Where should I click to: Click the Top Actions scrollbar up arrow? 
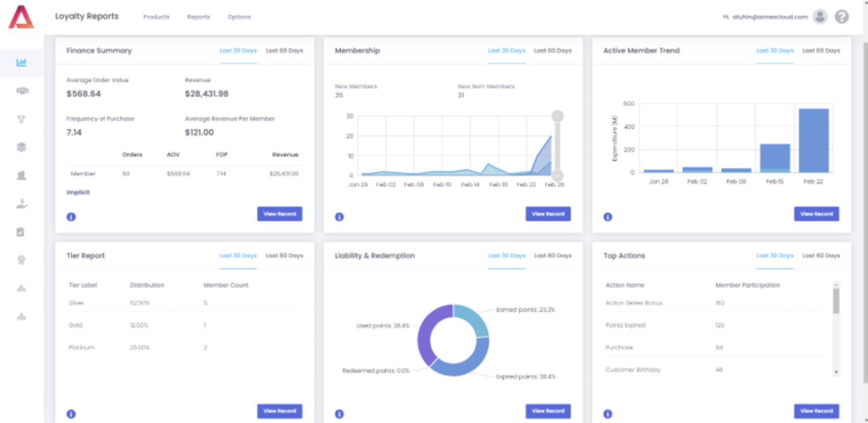[836, 285]
